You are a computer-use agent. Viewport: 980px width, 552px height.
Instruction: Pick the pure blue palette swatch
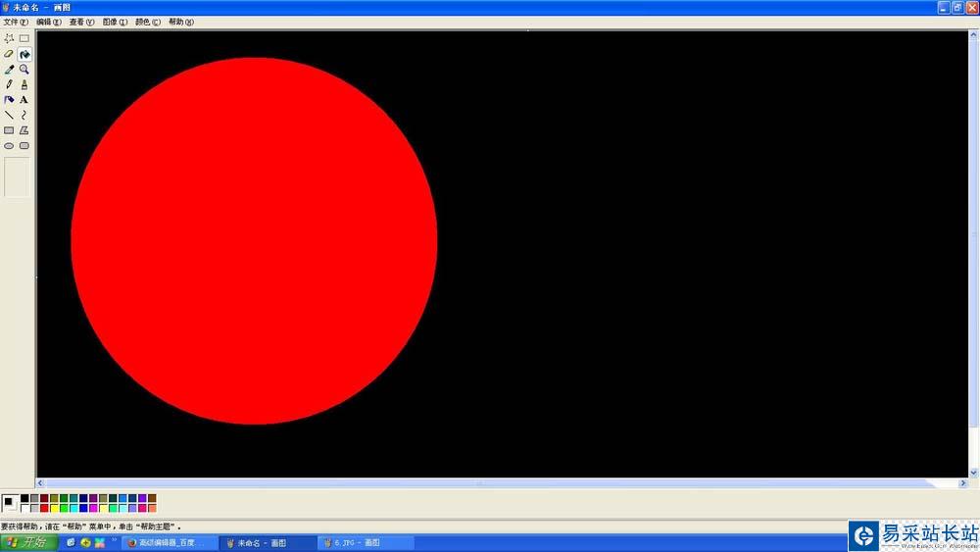click(83, 508)
